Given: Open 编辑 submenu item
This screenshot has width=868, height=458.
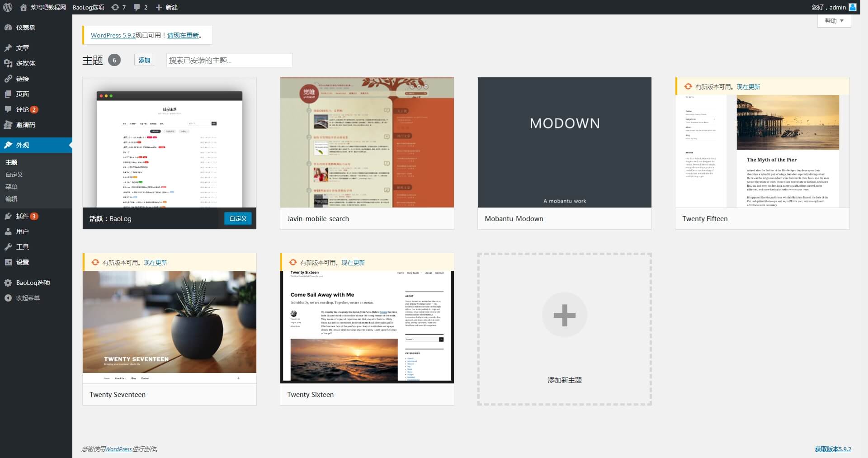Looking at the screenshot, I should click(x=11, y=199).
